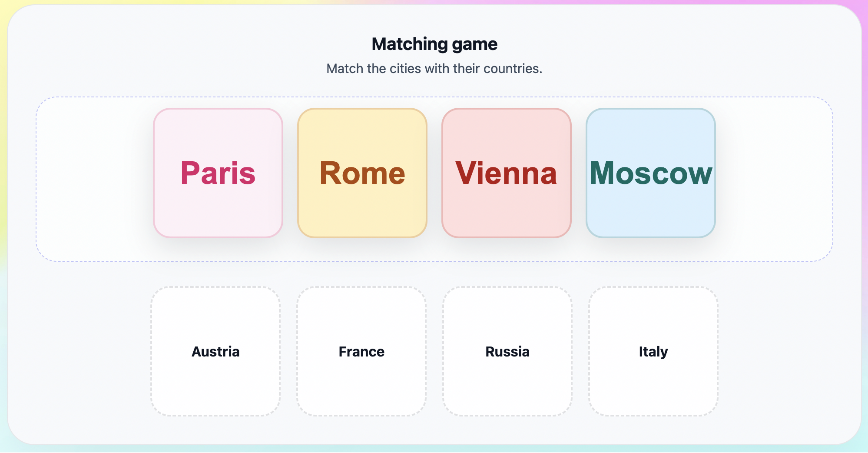
Task: Click the "Russia" label text
Action: [507, 351]
